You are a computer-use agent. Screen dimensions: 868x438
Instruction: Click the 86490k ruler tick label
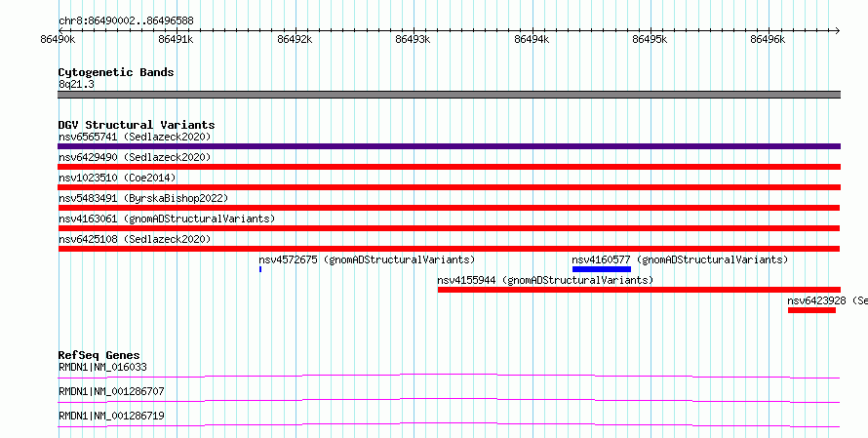59,39
